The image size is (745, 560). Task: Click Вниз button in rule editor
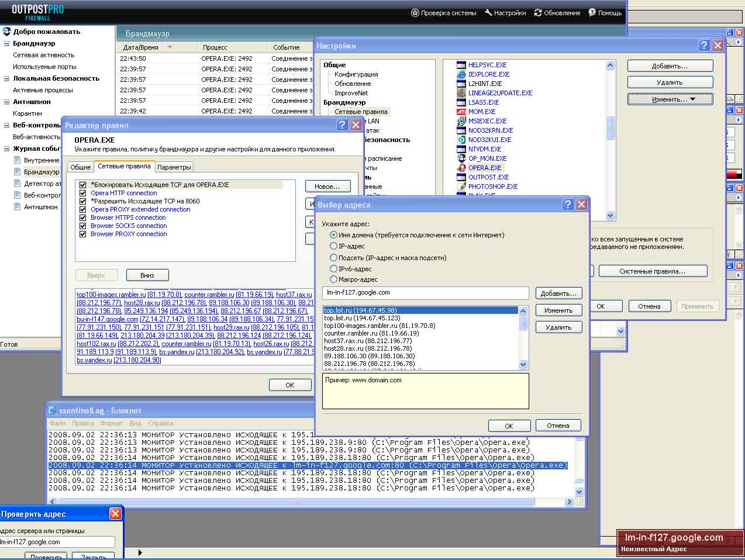coord(147,275)
